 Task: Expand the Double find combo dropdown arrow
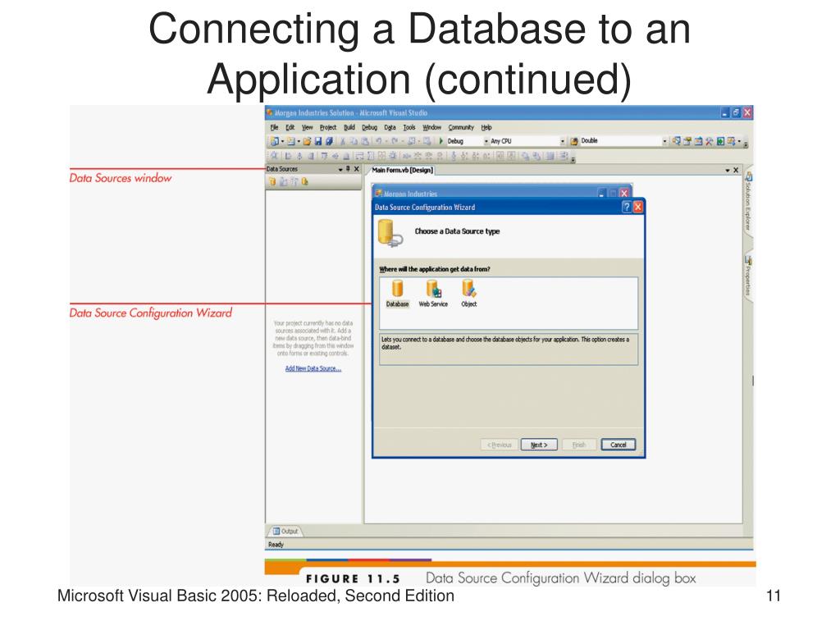(x=664, y=141)
